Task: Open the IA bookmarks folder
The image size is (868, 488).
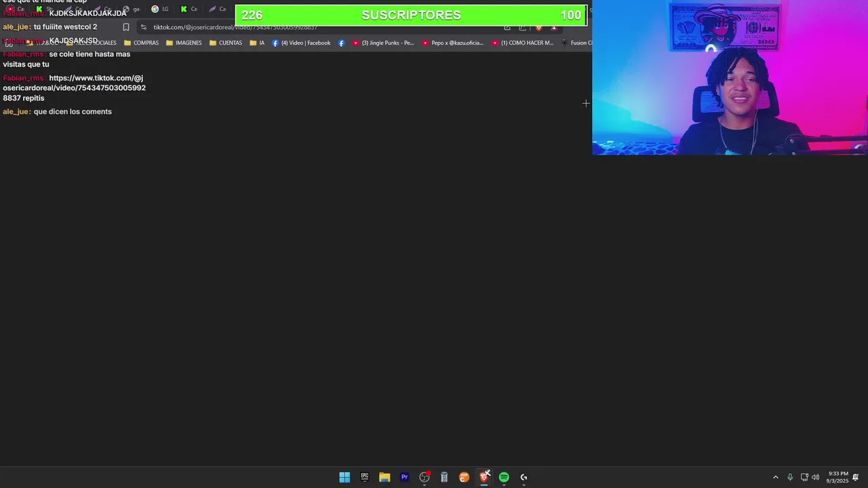Action: click(257, 43)
